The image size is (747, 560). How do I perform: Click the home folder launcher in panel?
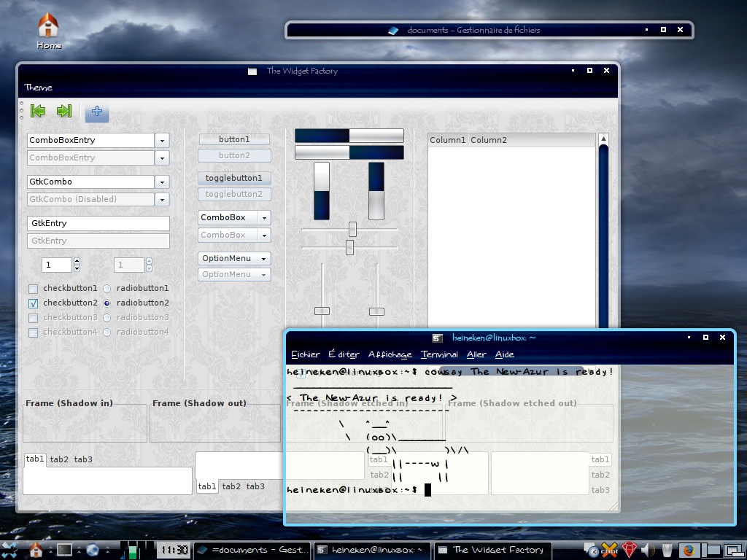pos(36,551)
